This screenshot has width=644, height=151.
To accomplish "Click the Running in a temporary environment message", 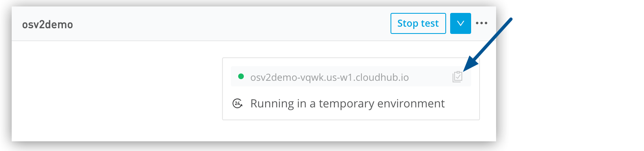I will 347,104.
